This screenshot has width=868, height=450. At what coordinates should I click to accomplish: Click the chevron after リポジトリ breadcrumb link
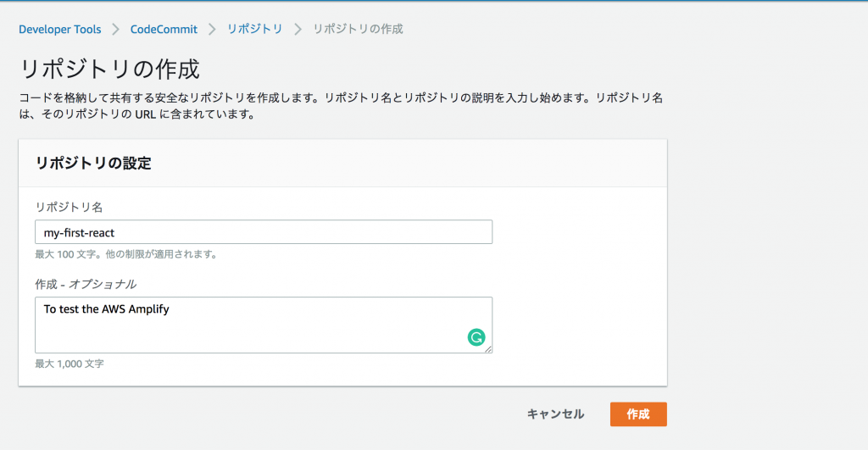coord(298,30)
